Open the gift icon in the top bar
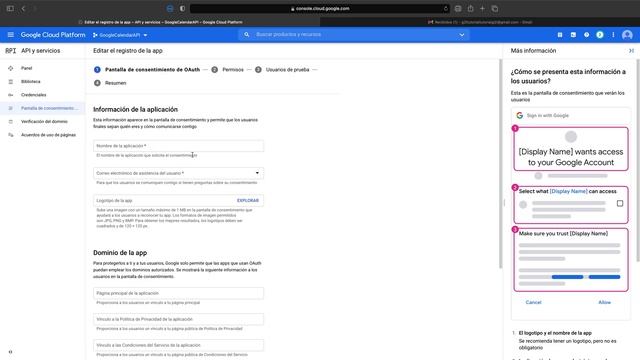The height and width of the screenshot is (360, 640). [x=560, y=35]
